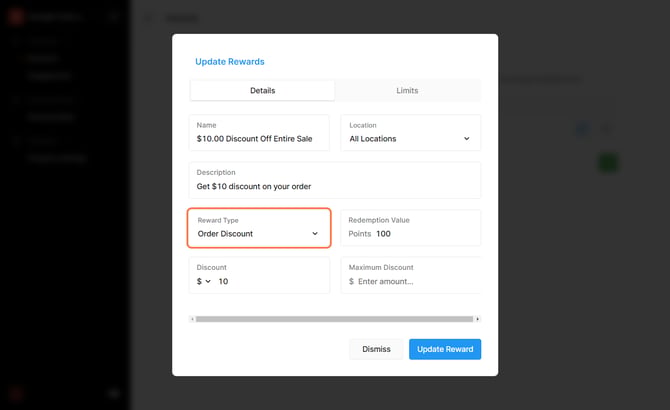670x410 pixels.
Task: Click the horizontal scrollbar track
Action: [335, 319]
